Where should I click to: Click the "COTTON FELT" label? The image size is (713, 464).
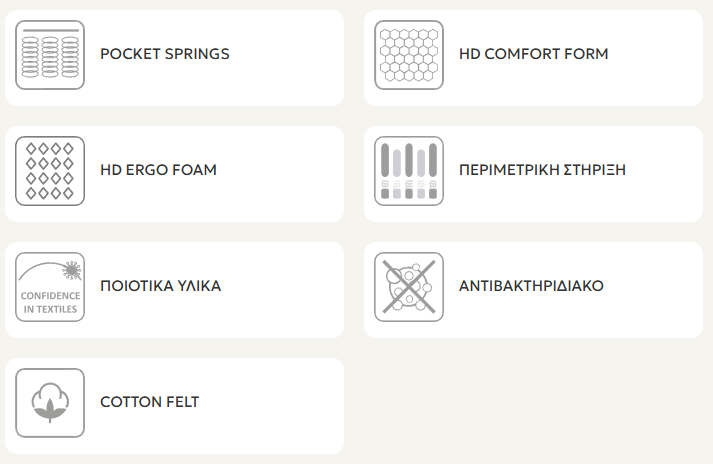pos(150,402)
